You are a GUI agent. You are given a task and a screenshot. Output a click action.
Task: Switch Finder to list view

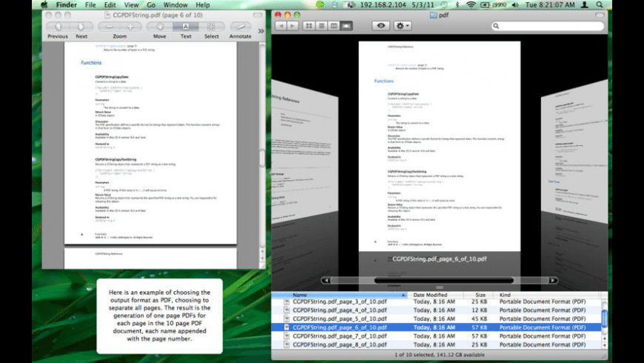[321, 26]
